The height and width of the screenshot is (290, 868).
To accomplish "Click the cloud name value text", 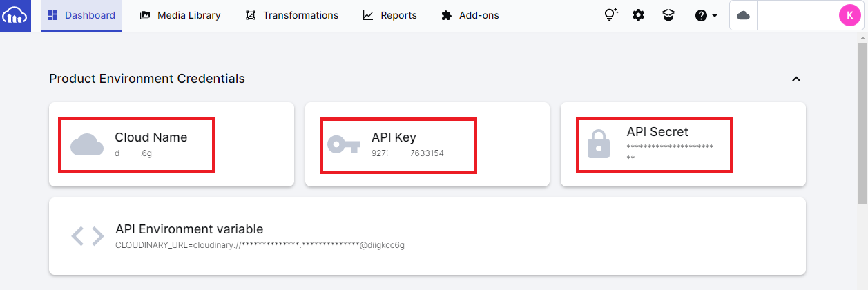I will [x=133, y=153].
